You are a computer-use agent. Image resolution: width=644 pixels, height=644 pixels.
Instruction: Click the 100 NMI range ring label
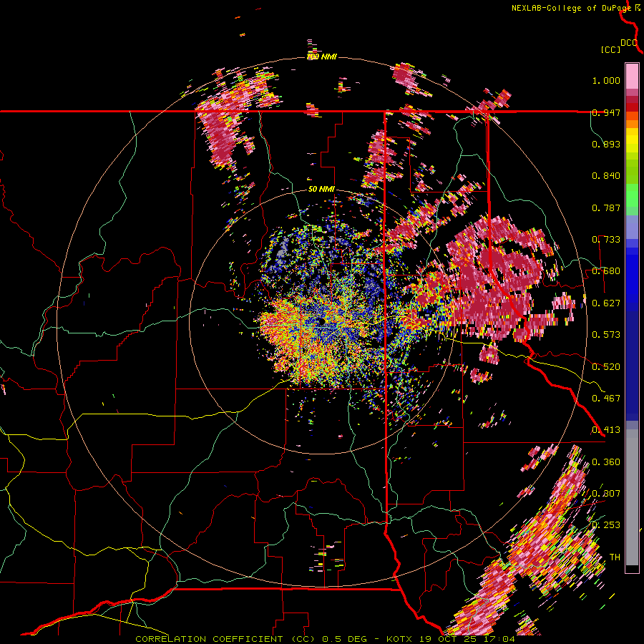click(321, 57)
